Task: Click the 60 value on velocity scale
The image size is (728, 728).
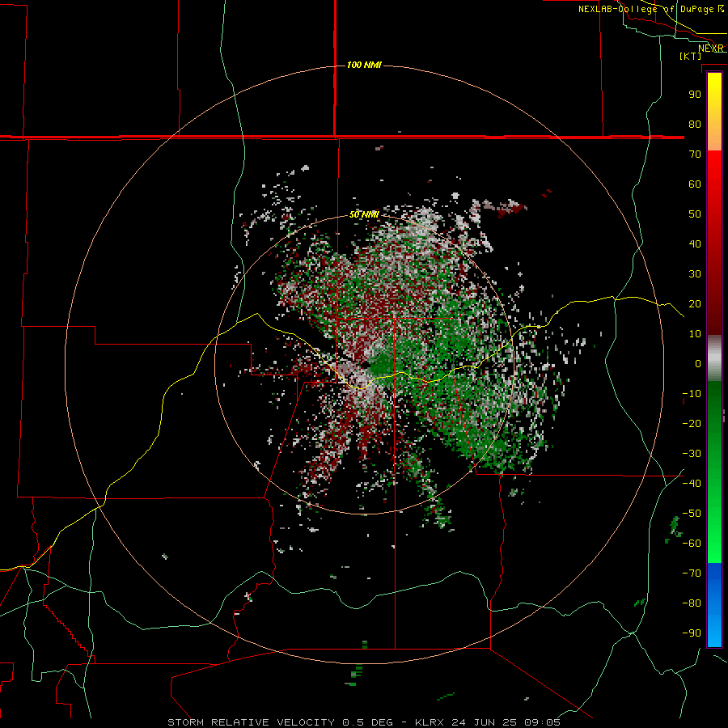Action: 695,184
